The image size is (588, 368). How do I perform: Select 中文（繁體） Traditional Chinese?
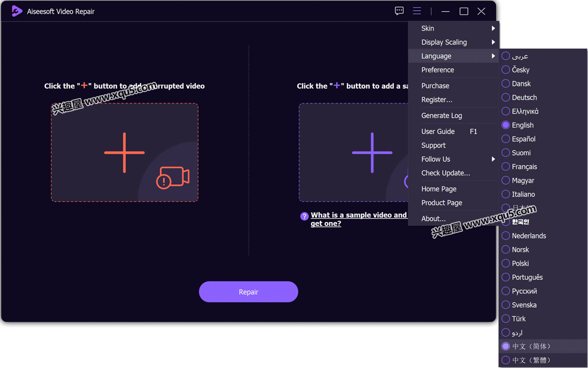point(543,360)
